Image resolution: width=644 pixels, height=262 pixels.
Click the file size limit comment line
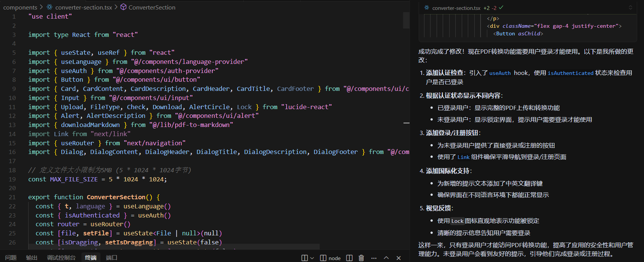pos(110,170)
